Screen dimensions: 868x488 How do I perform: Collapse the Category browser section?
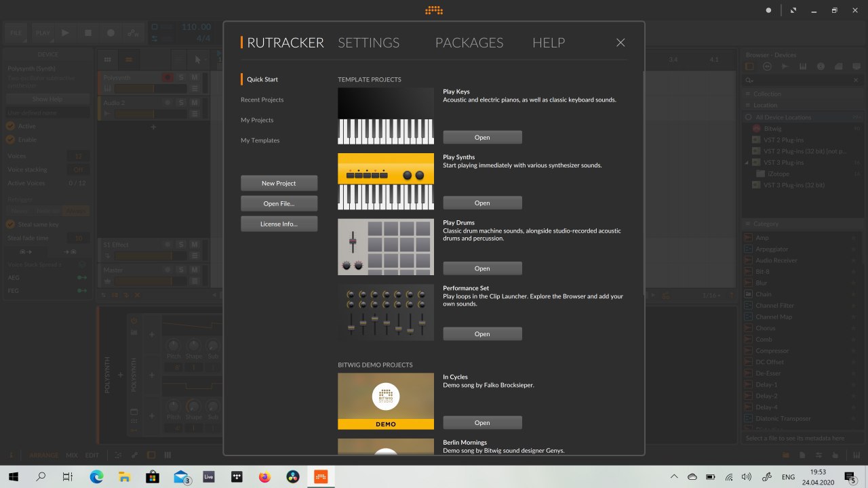coord(747,224)
